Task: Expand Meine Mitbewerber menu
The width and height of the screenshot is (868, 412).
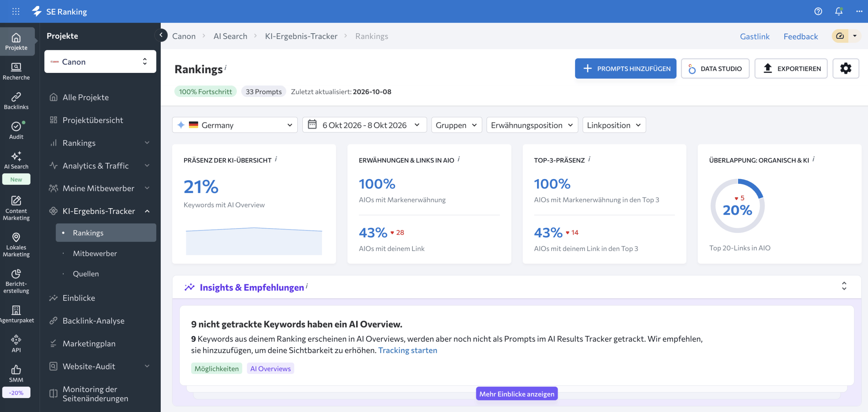Action: pyautogui.click(x=147, y=188)
